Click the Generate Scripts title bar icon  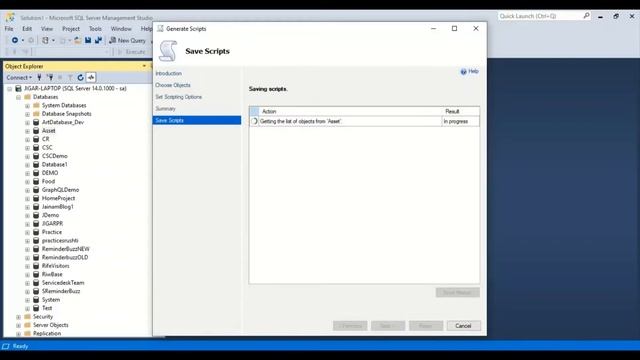point(160,29)
